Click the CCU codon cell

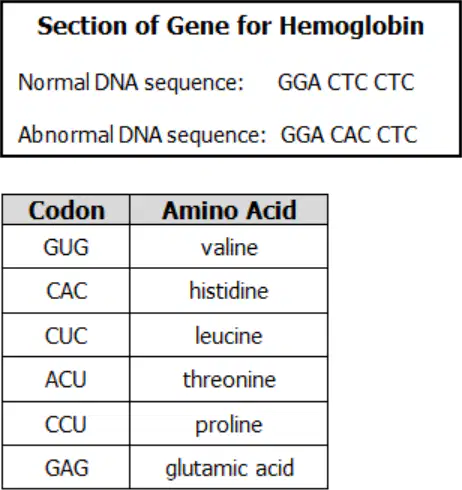(x=66, y=424)
